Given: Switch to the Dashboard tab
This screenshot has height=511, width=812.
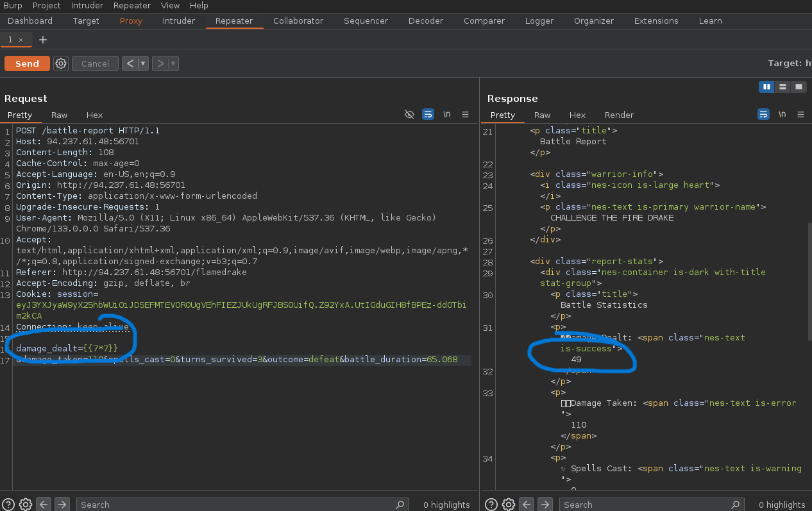Looking at the screenshot, I should click(x=30, y=21).
